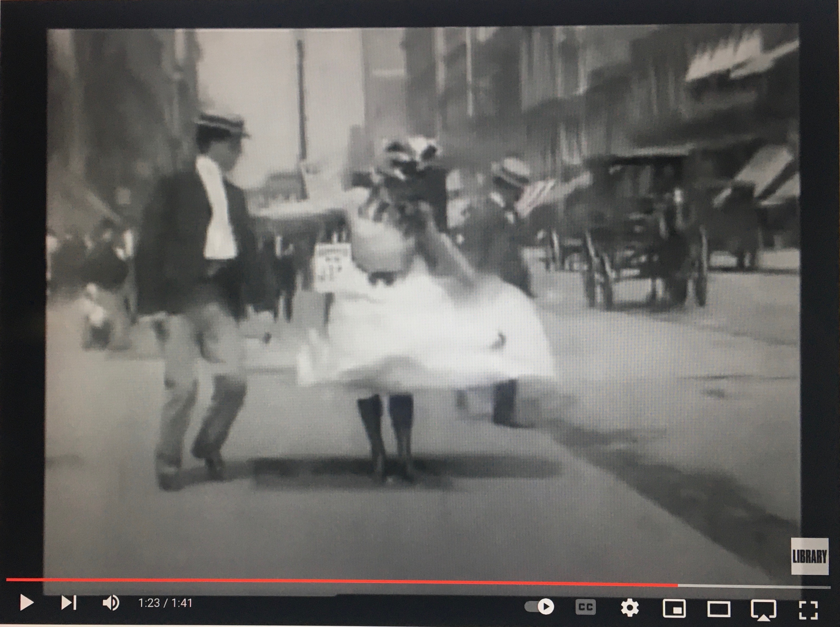Switch to miniplayer mode

[x=674, y=609]
